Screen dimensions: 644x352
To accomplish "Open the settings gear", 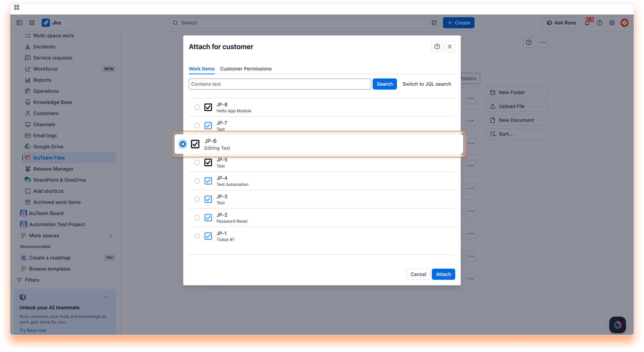I will click(x=612, y=23).
